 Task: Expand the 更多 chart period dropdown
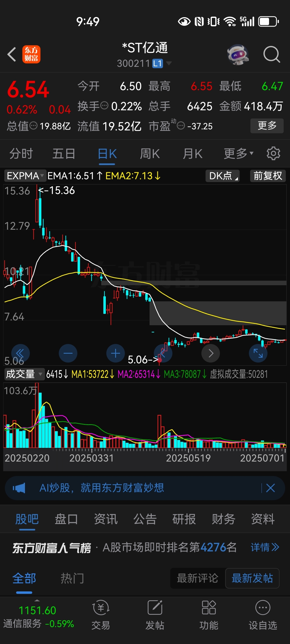238,153
